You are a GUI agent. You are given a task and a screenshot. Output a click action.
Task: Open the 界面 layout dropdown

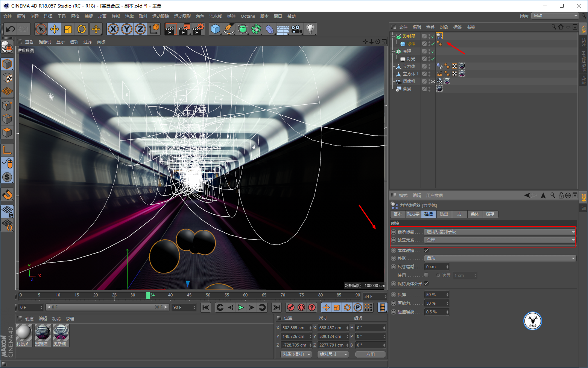click(x=555, y=16)
